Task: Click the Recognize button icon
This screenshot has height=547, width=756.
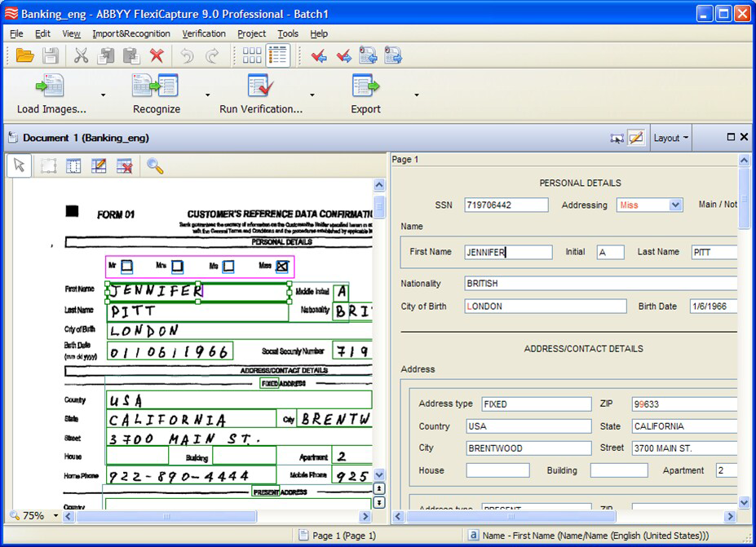Action: [x=155, y=86]
